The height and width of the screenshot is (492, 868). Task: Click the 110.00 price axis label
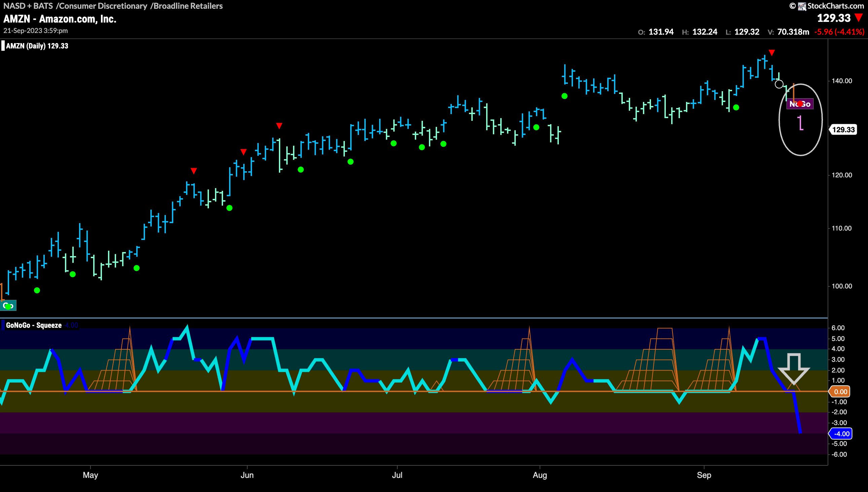tap(842, 228)
